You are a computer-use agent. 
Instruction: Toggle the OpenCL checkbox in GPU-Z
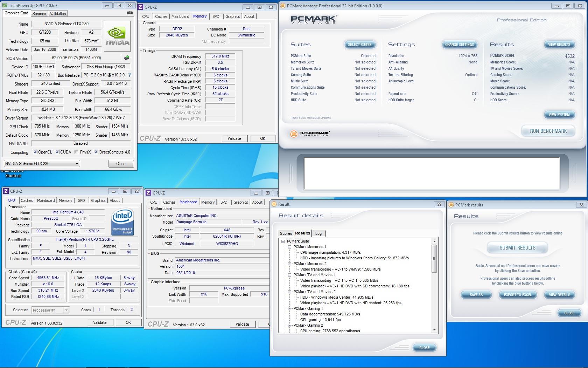(x=35, y=152)
